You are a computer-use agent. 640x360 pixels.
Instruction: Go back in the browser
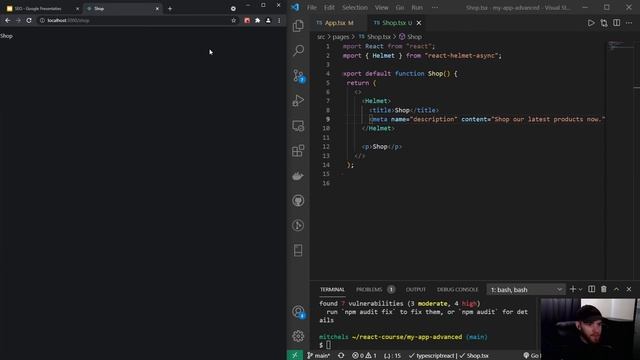tap(8, 20)
